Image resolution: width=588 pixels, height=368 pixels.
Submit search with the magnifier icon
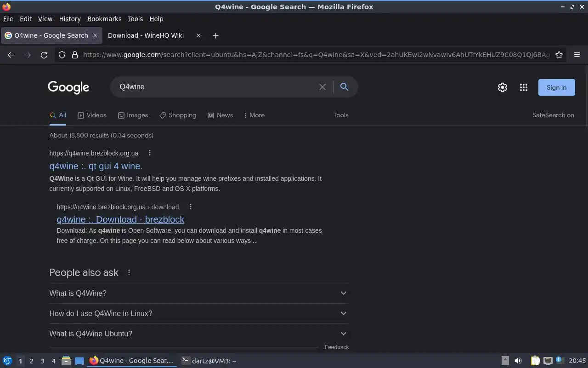point(344,86)
